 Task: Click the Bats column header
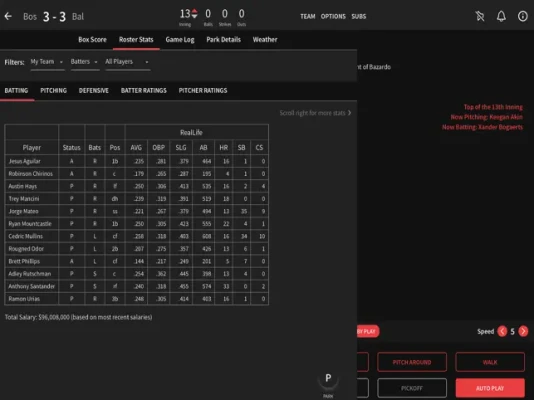pos(95,147)
